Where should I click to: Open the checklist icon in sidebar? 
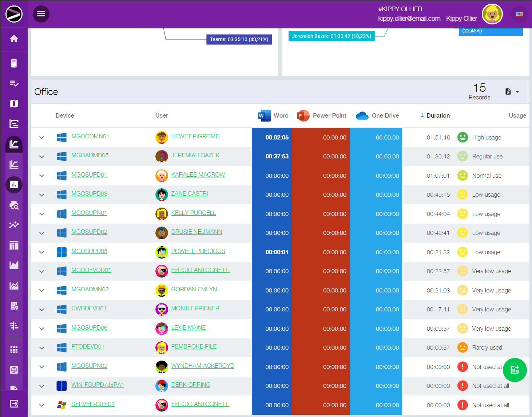tap(14, 84)
